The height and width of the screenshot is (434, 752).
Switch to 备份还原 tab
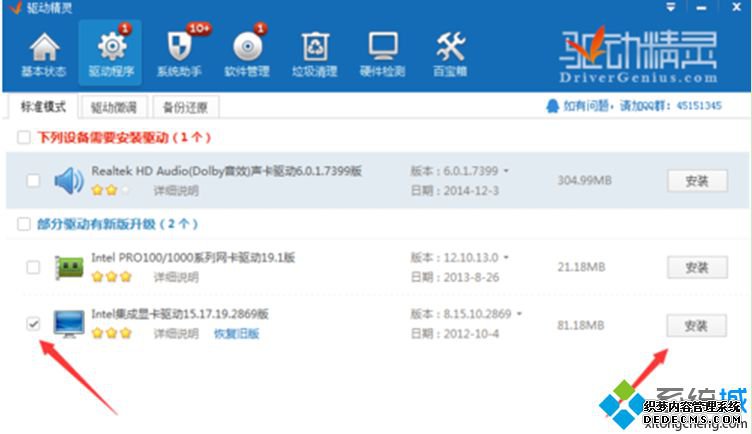(x=186, y=107)
